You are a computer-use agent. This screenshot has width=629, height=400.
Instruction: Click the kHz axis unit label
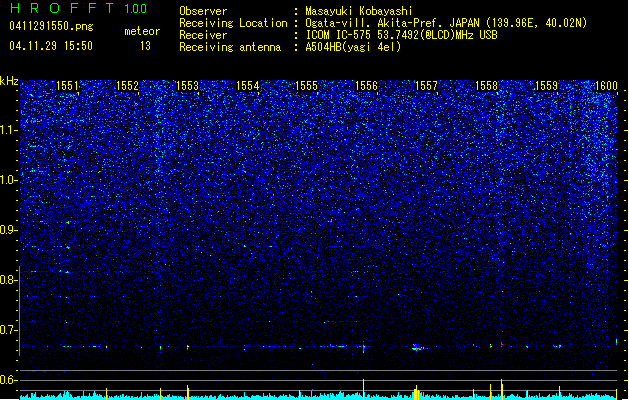[9, 81]
